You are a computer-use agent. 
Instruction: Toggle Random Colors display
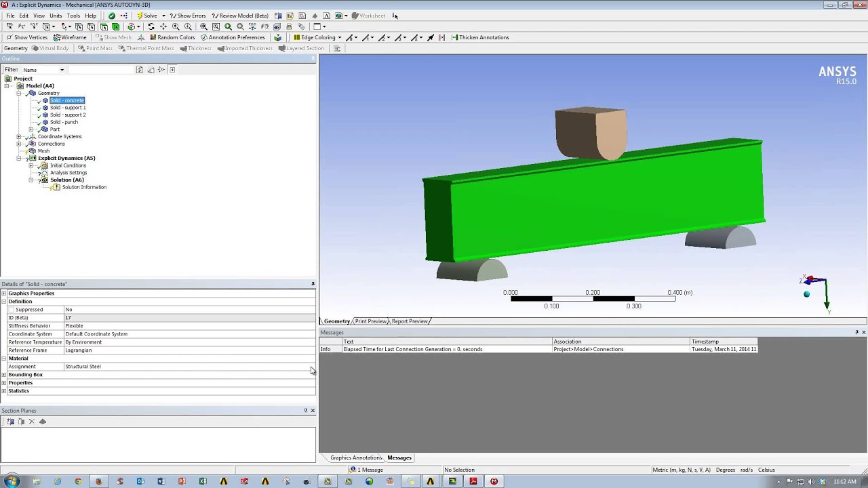pyautogui.click(x=172, y=37)
